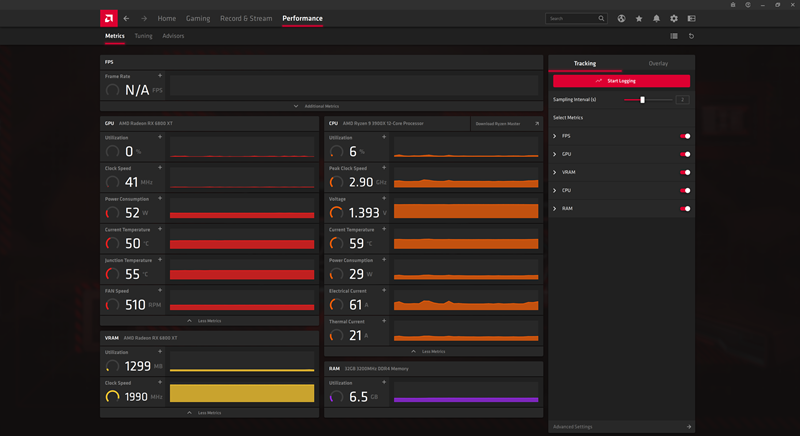The image size is (800, 436).
Task: Toggle FPS metric tracking switch
Action: (x=685, y=136)
